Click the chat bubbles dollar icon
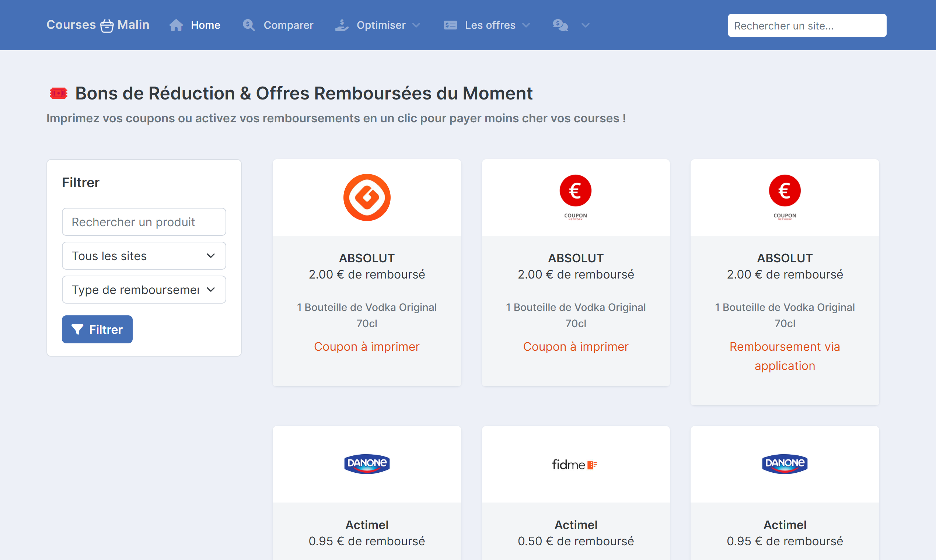 [560, 25]
